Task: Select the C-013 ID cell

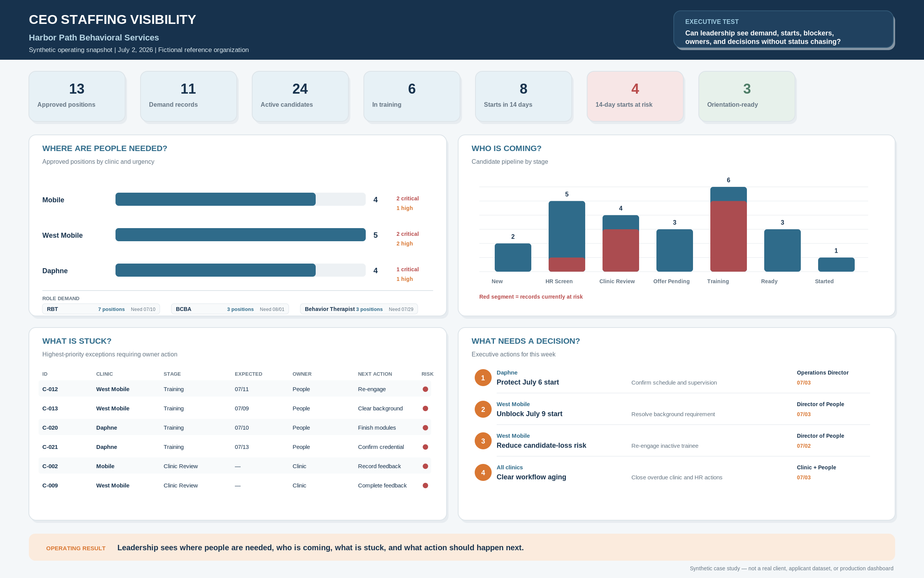Action: click(50, 408)
